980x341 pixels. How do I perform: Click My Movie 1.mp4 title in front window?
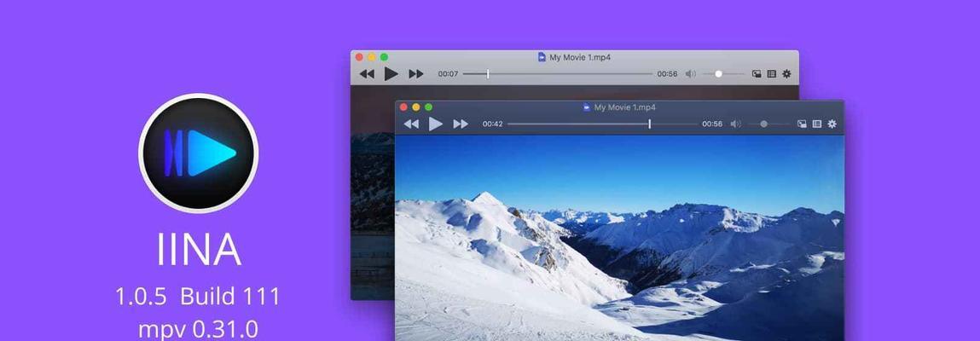point(624,107)
